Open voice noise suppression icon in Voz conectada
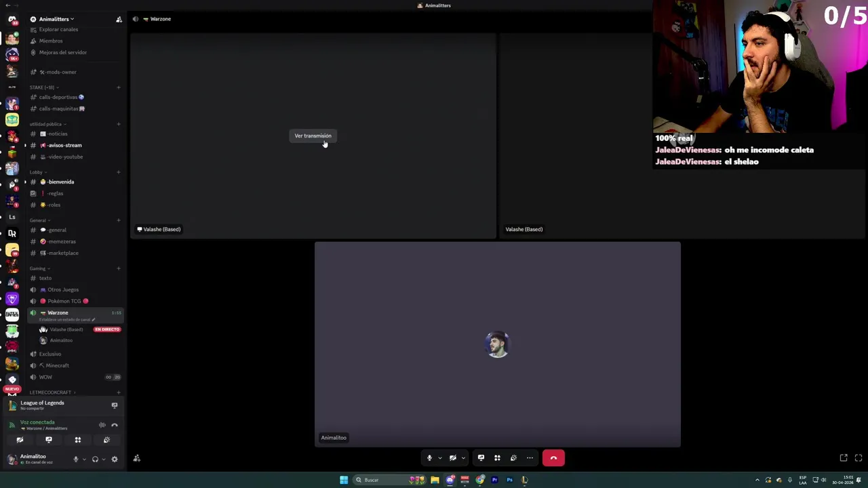The image size is (868, 488). click(x=102, y=425)
